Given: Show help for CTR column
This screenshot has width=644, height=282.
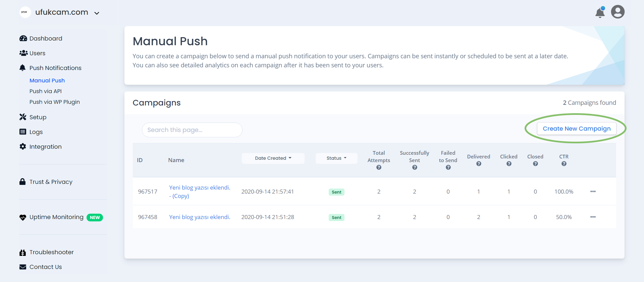Looking at the screenshot, I should coord(564,164).
